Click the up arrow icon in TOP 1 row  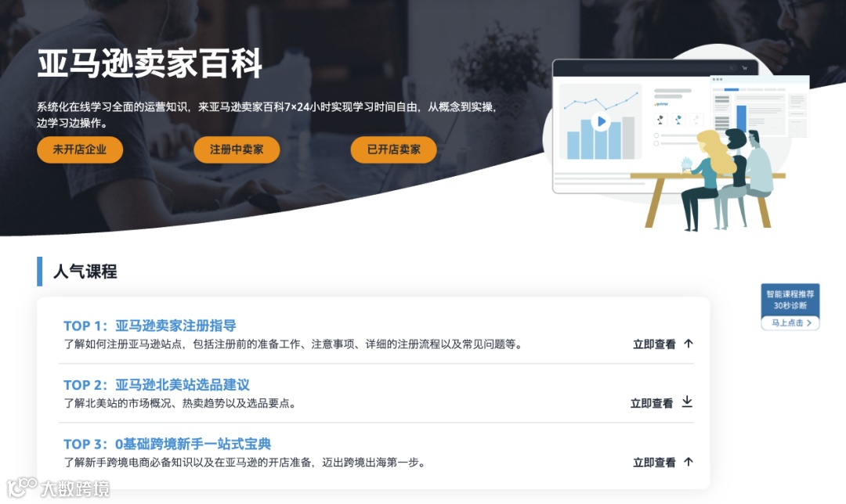(x=689, y=344)
